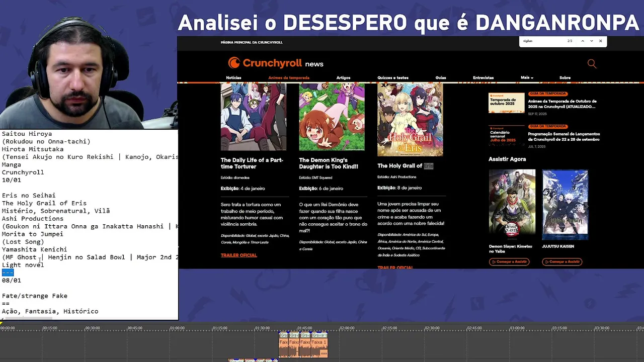Screen dimensions: 644x362
Task: Click The Daily Life of a Part-time Torturer poster
Action: (254, 117)
